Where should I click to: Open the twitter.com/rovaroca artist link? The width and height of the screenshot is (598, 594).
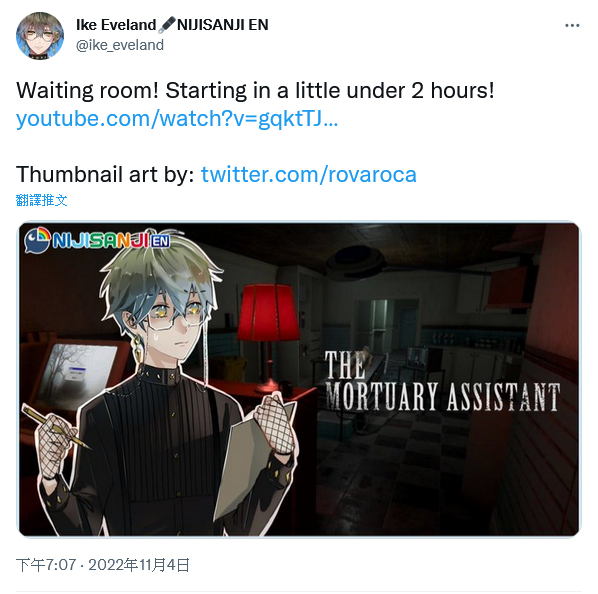[x=309, y=175]
